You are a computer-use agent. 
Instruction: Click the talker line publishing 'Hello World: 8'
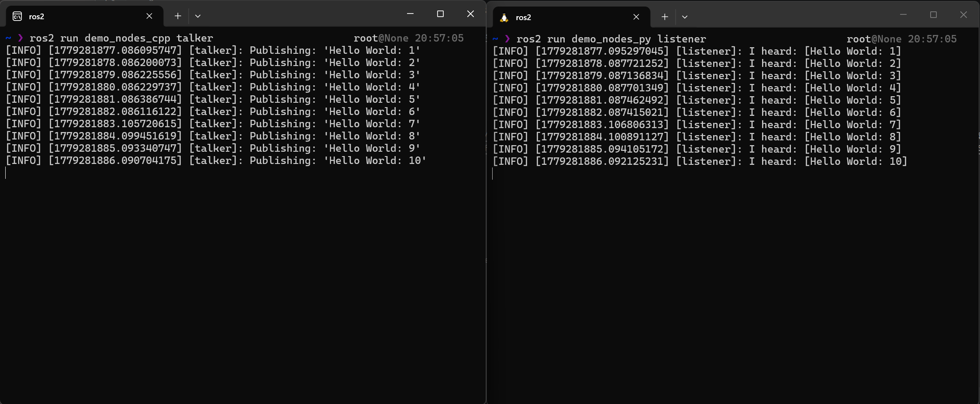coord(213,136)
